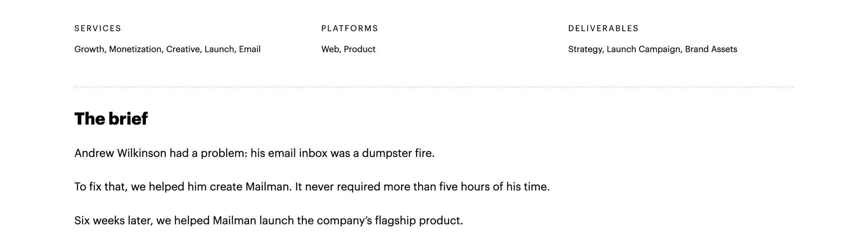Click the 'Strategy, Launch Campaign, Brand Assets' text

pyautogui.click(x=653, y=49)
